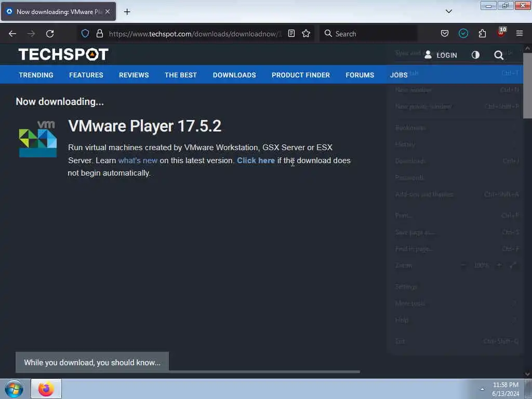Click the forward navigation arrow

coord(31,34)
